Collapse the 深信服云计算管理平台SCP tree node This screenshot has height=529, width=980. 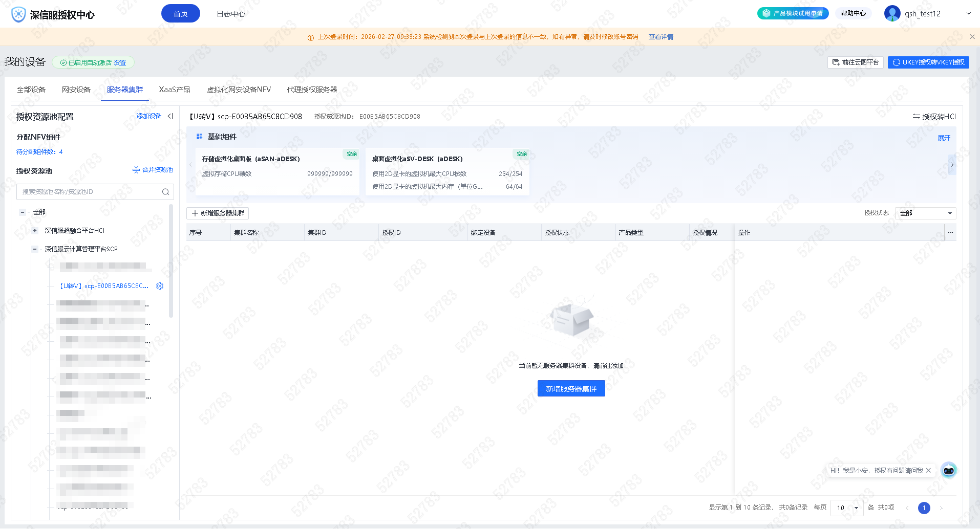35,249
